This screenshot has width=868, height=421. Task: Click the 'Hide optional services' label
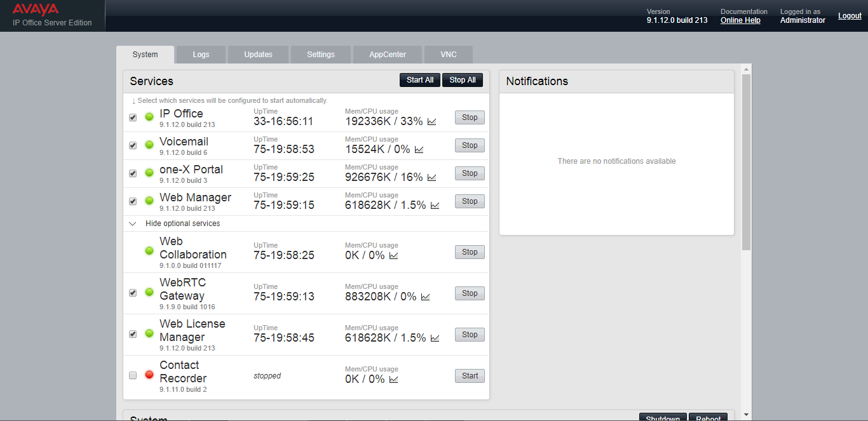click(x=183, y=224)
